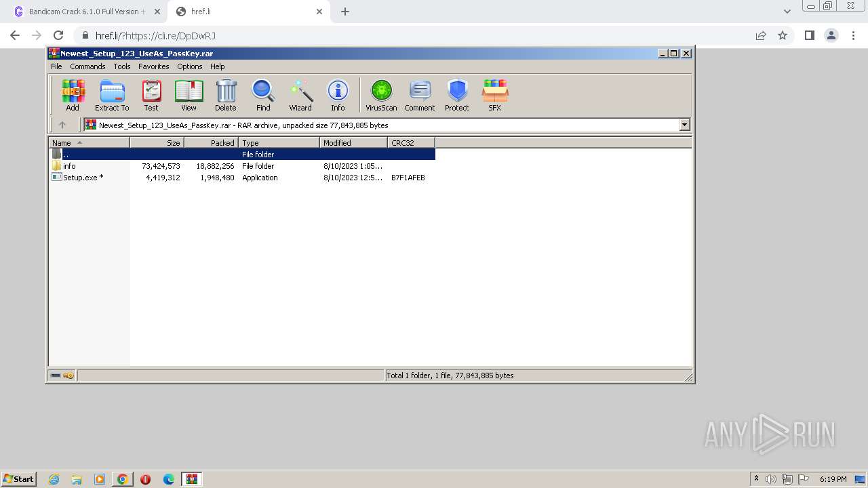The image size is (868, 488).
Task: Open the Comment tool
Action: point(420,95)
